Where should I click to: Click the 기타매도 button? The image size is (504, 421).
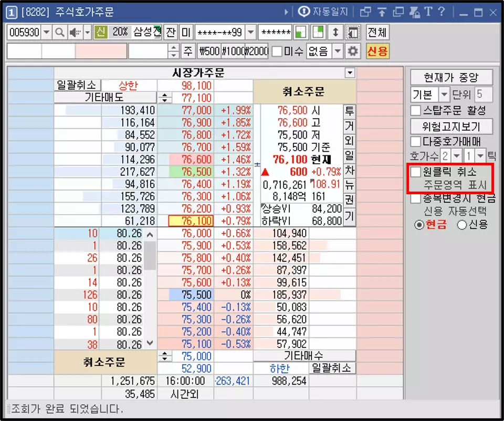coord(105,98)
